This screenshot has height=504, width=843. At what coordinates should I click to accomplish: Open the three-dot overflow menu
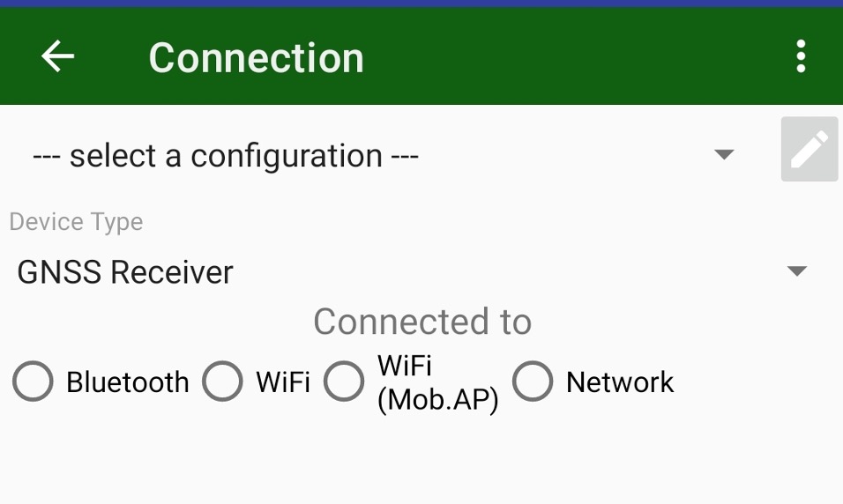point(801,56)
